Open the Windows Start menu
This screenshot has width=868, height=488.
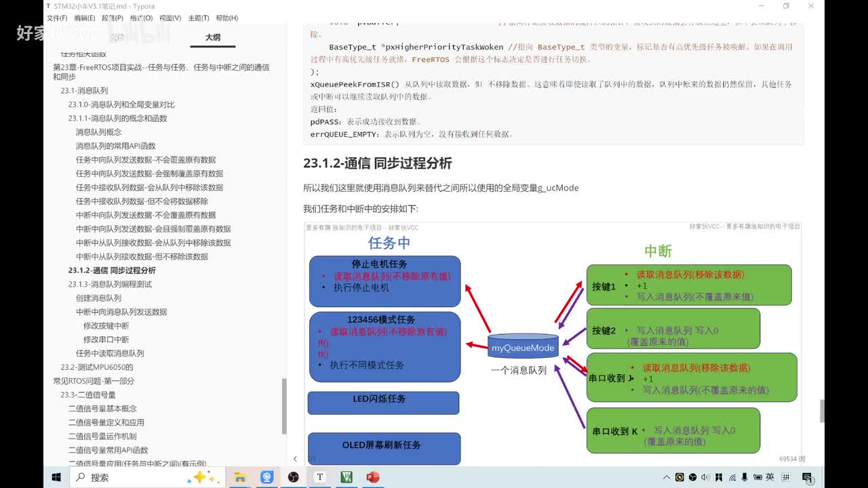pos(56,477)
